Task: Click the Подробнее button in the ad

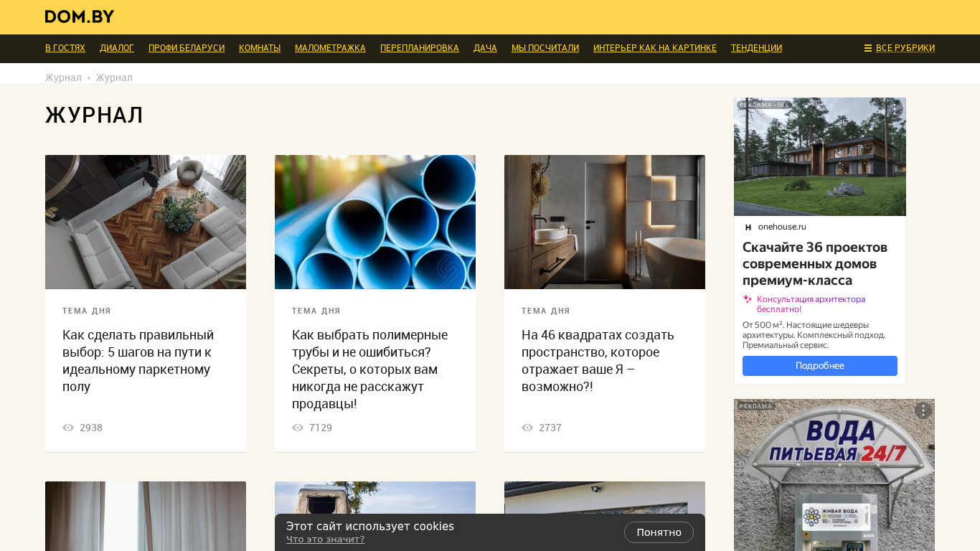Action: coord(820,366)
